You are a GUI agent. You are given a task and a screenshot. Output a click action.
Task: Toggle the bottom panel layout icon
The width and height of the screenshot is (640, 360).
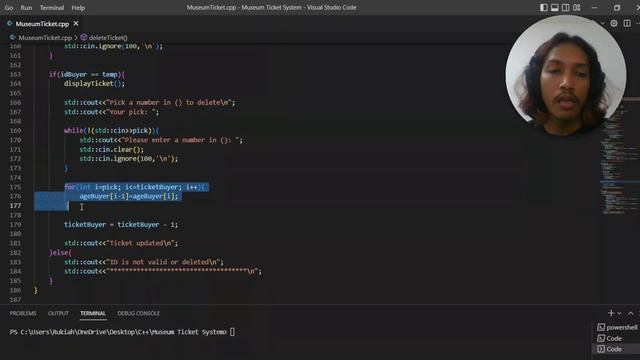click(555, 7)
